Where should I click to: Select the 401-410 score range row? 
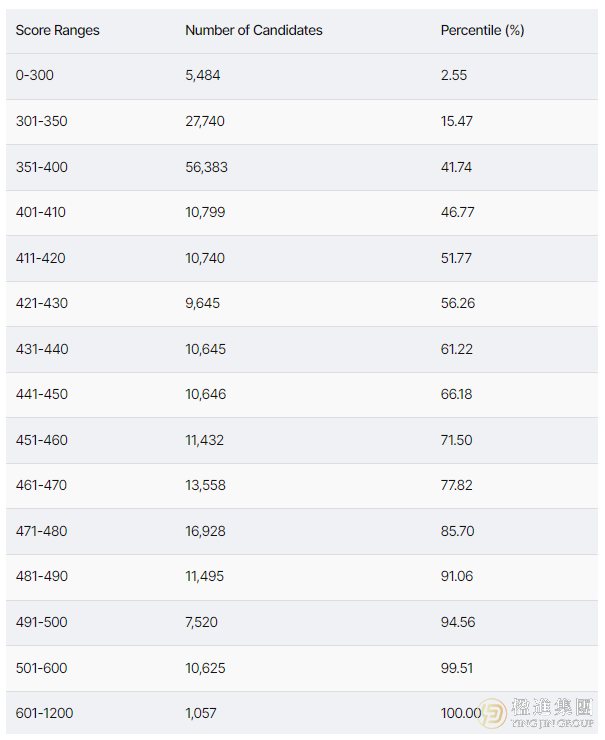[x=302, y=212]
